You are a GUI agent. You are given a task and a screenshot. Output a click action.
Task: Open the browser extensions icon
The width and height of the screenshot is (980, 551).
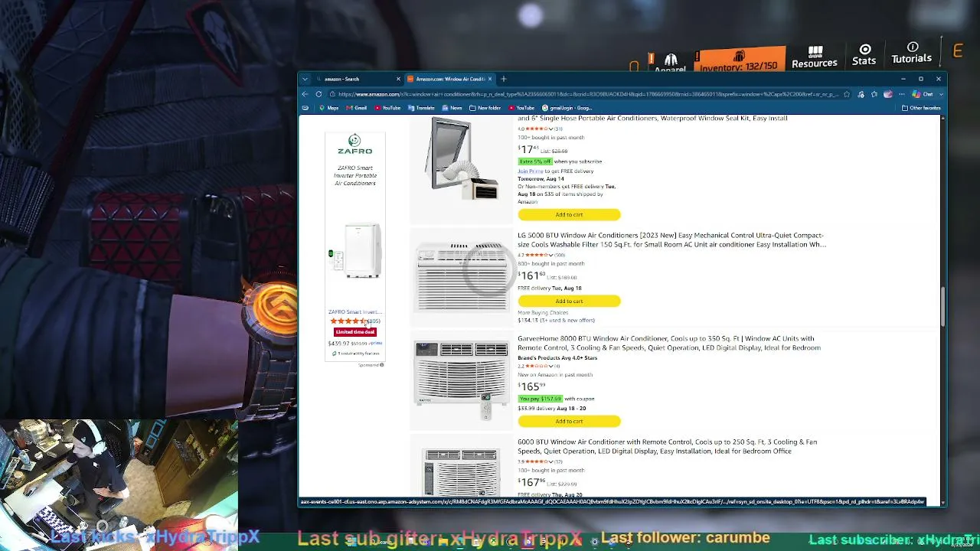tap(861, 94)
